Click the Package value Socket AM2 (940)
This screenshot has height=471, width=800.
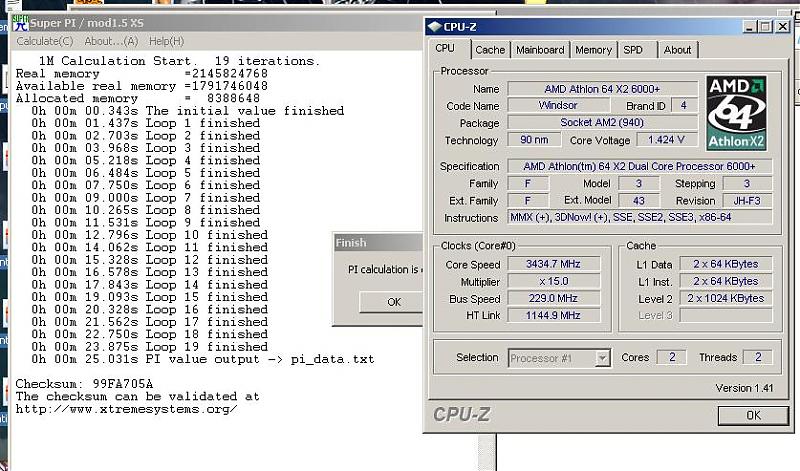click(602, 122)
